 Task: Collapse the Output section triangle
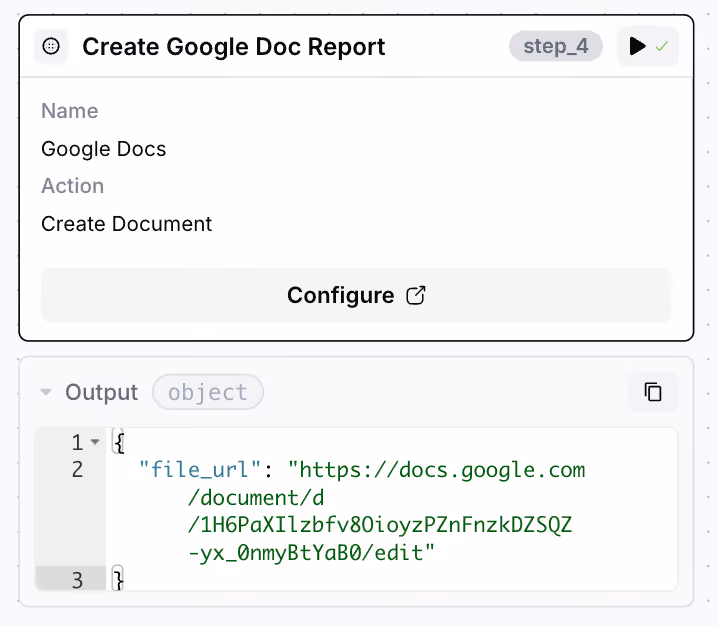pyautogui.click(x=46, y=392)
